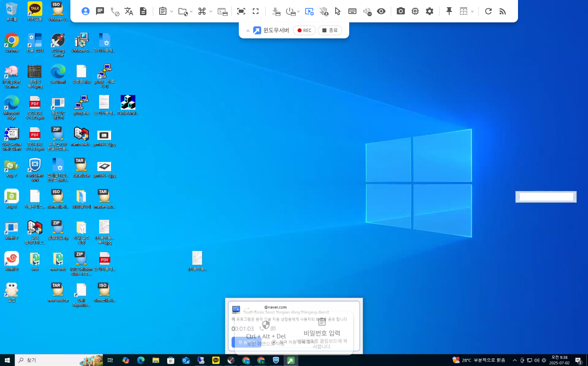Click the taskbar 찾기 search box
The height and width of the screenshot is (366, 588).
(59, 360)
